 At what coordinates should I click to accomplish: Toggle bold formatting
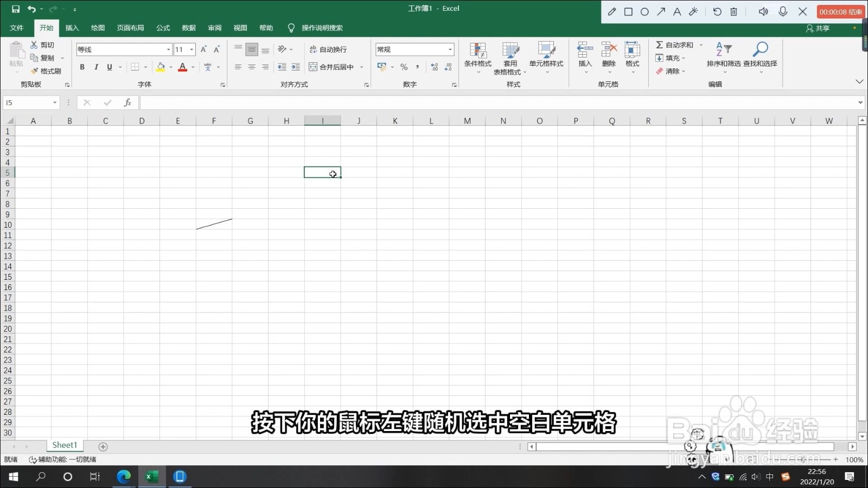pos(82,67)
